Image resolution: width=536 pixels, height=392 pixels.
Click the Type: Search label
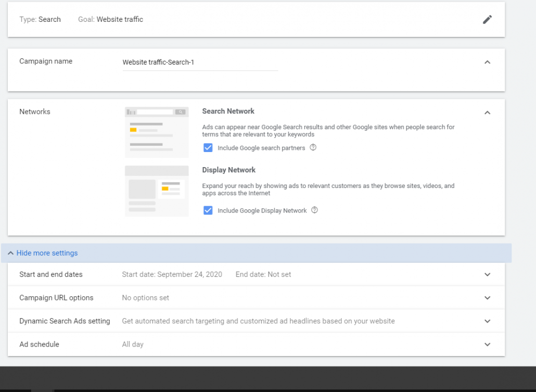40,19
